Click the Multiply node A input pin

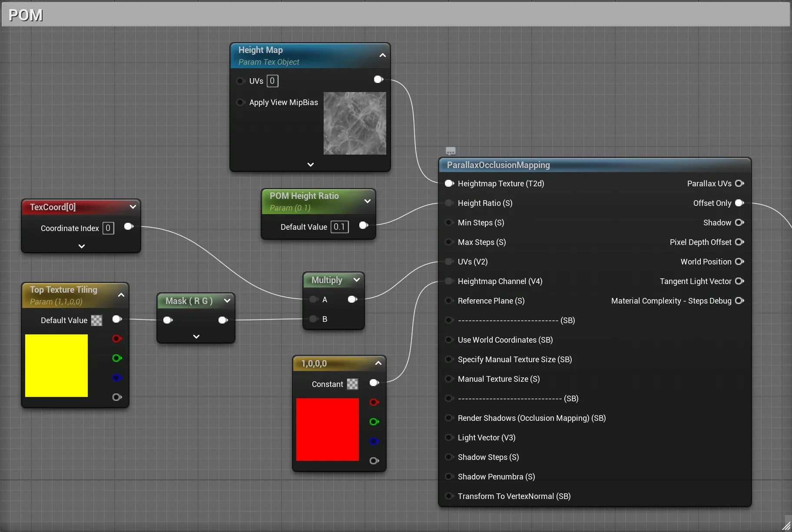[x=314, y=299]
